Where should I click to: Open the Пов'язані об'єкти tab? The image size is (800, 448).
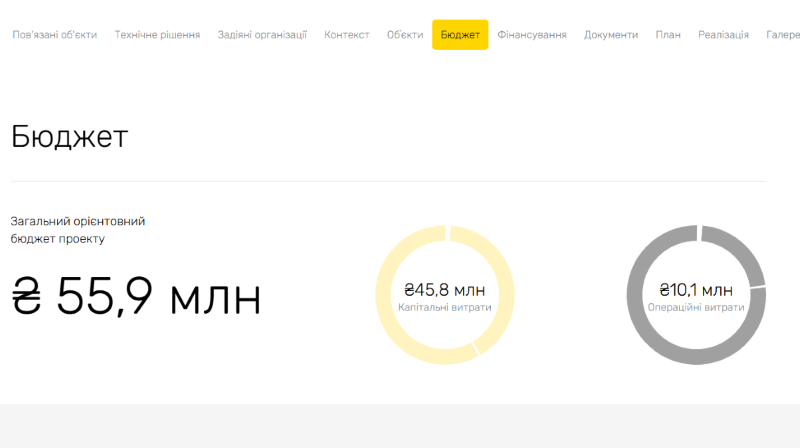point(55,34)
